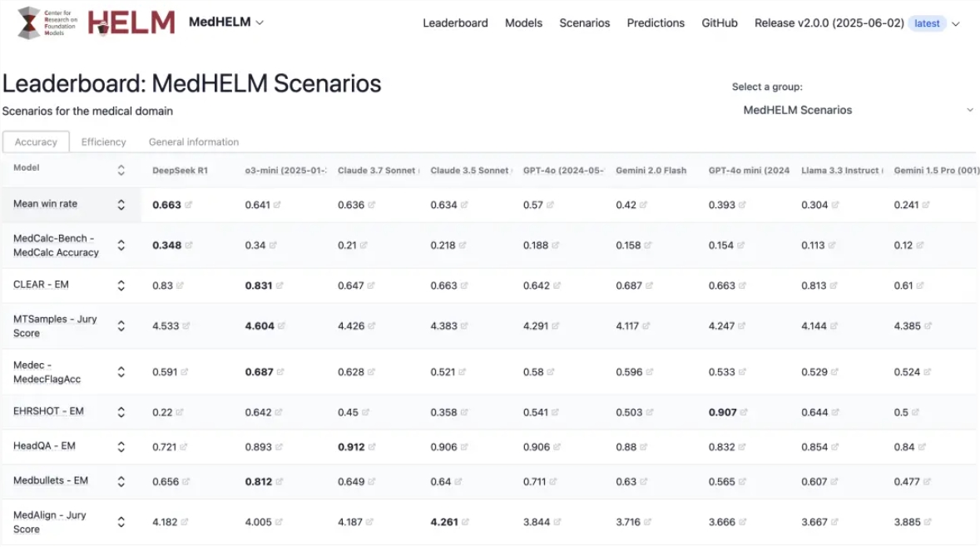Viewport: 980px width, 547px height.
Task: Click link icon next to o3-mini CLEAR 0.831
Action: [x=280, y=286]
